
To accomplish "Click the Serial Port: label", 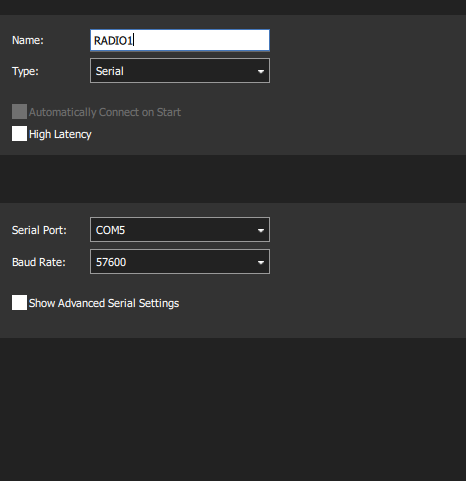I will (39, 230).
